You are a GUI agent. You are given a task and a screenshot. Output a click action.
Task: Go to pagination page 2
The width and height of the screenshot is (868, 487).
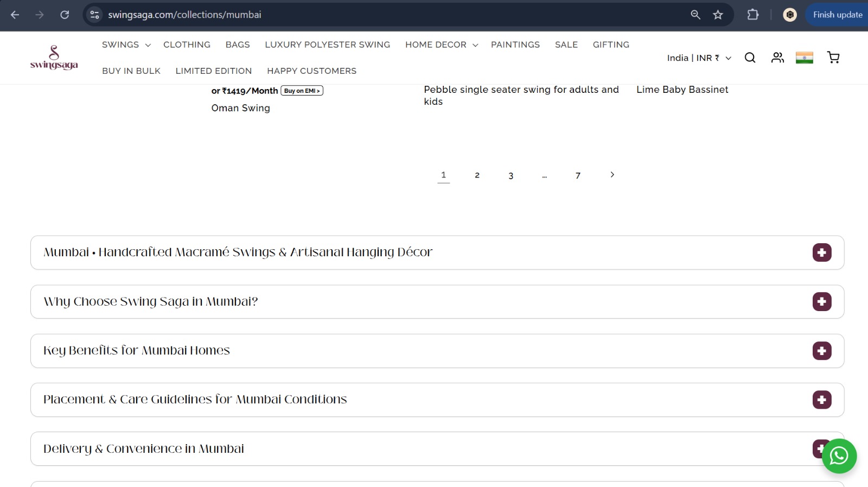coord(477,175)
